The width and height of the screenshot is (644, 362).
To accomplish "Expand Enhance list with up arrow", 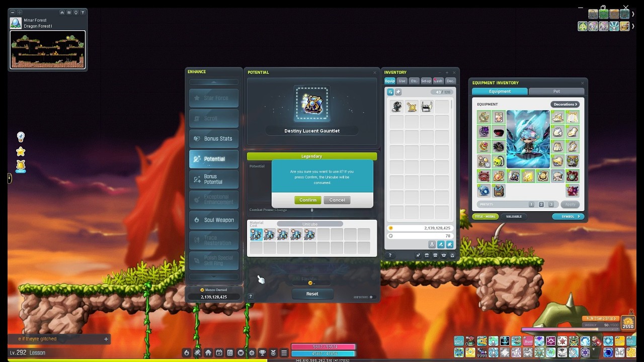I will (214, 82).
